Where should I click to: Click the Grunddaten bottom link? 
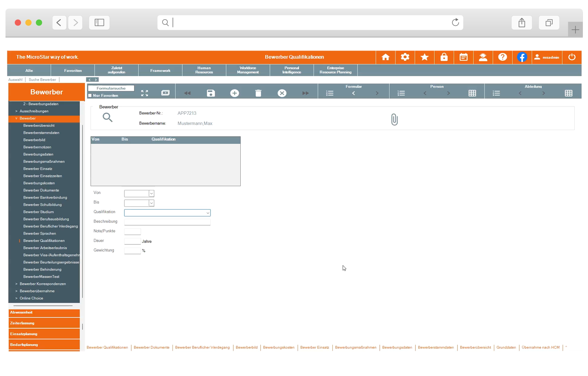pyautogui.click(x=506, y=347)
